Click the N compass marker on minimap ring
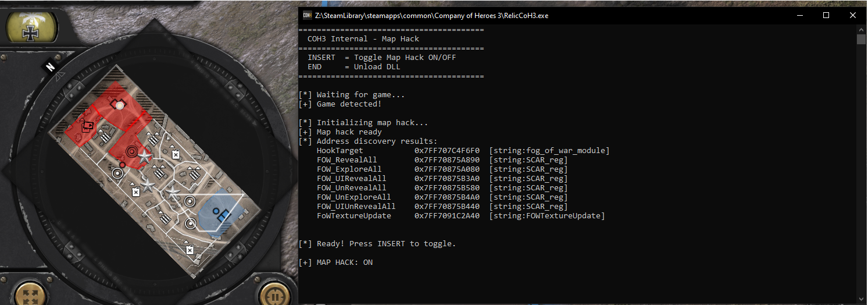The image size is (868, 305). point(51,66)
